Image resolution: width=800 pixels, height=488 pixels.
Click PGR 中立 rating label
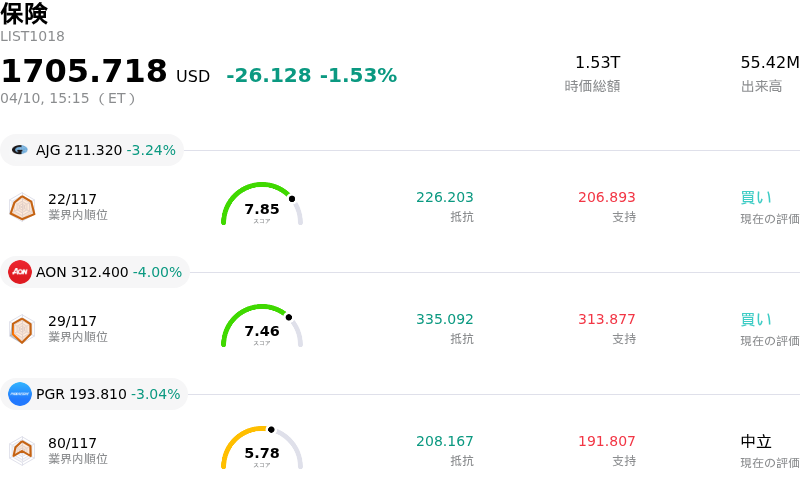click(755, 441)
